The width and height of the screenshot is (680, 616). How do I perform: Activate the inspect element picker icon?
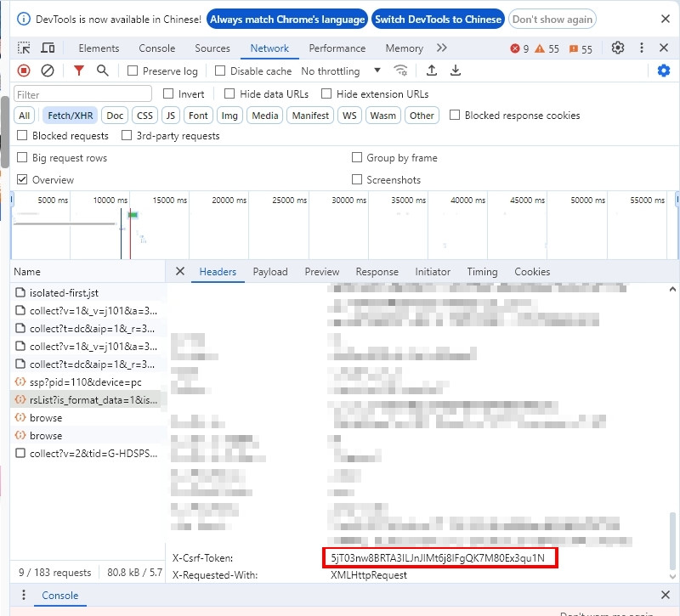(24, 48)
